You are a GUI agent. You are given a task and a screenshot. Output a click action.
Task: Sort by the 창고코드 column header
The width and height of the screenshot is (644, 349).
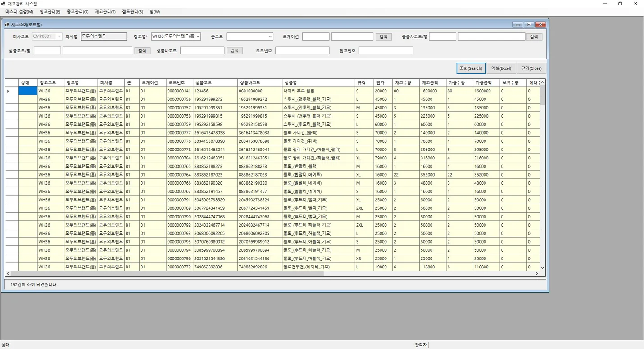(x=51, y=83)
